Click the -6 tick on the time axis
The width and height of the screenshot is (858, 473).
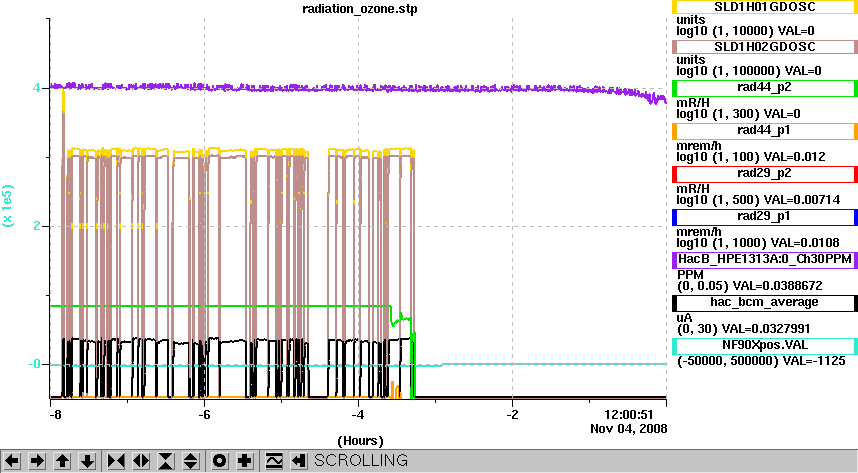[204, 415]
